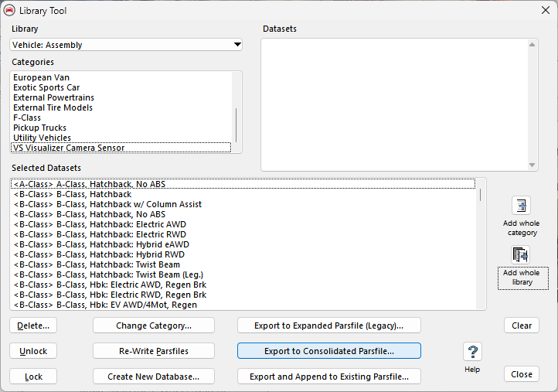The image size is (558, 392).
Task: Click Export to Expanded Parsfile (Legacy)
Action: click(x=328, y=326)
